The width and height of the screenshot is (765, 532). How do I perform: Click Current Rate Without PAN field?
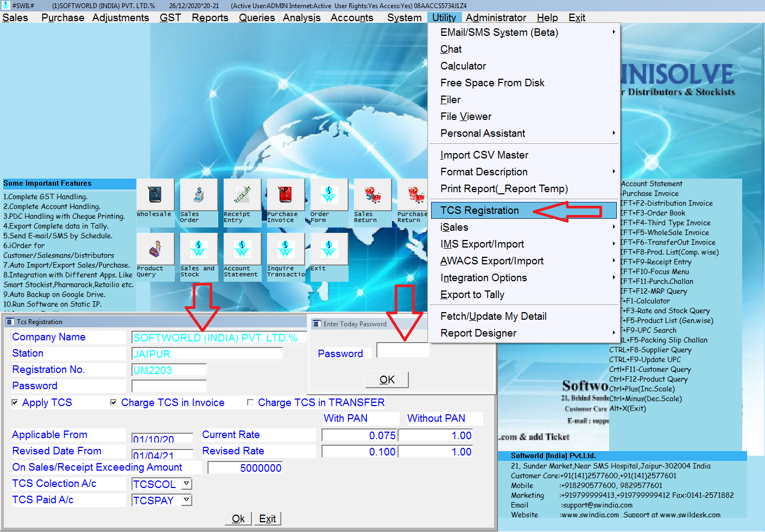click(x=435, y=435)
